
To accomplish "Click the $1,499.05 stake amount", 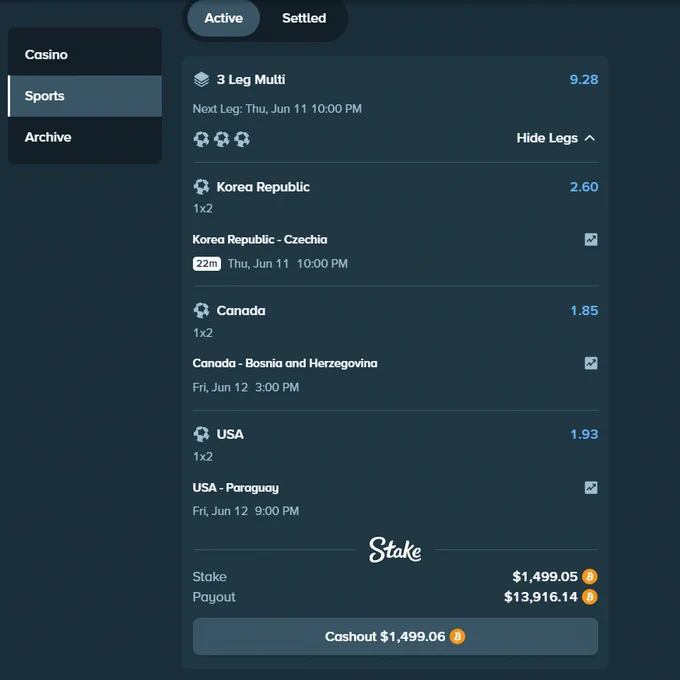I will [545, 576].
